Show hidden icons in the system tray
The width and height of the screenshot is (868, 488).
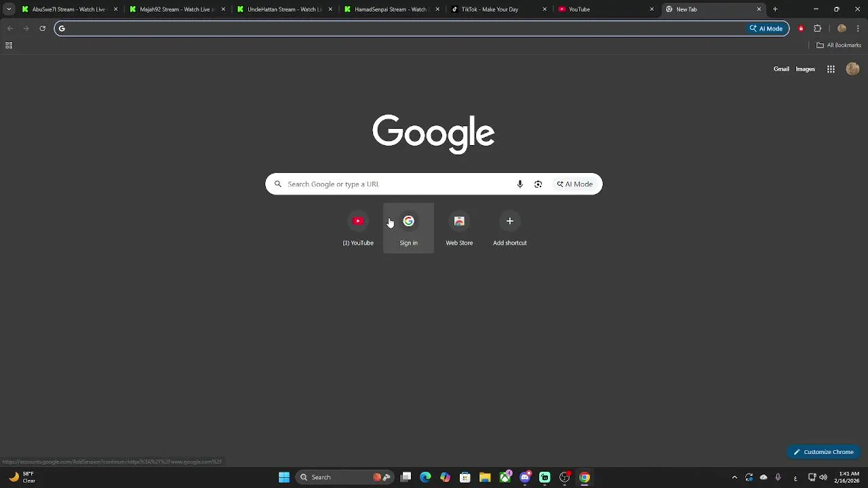click(734, 477)
